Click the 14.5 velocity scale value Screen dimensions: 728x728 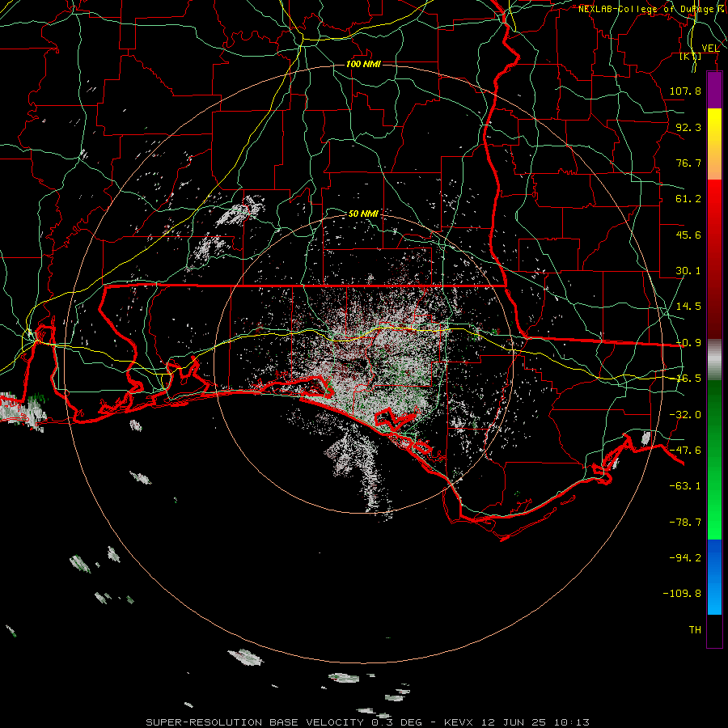pos(688,307)
